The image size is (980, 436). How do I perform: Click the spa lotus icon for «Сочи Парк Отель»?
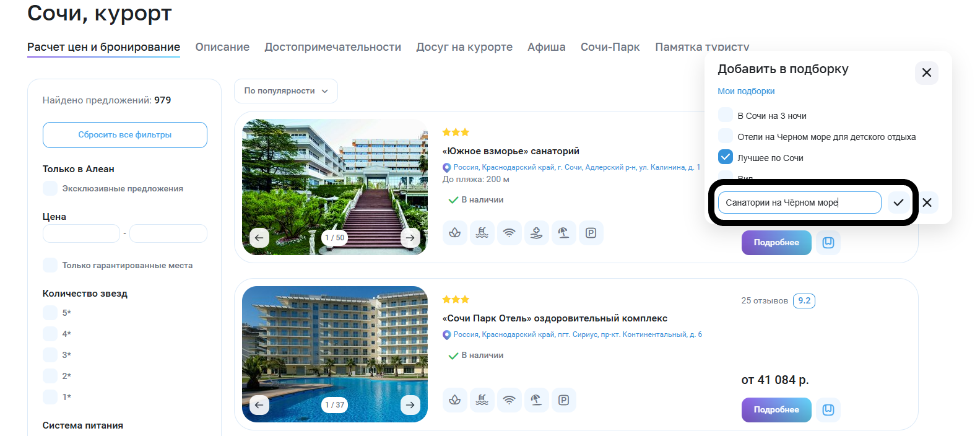tap(455, 400)
